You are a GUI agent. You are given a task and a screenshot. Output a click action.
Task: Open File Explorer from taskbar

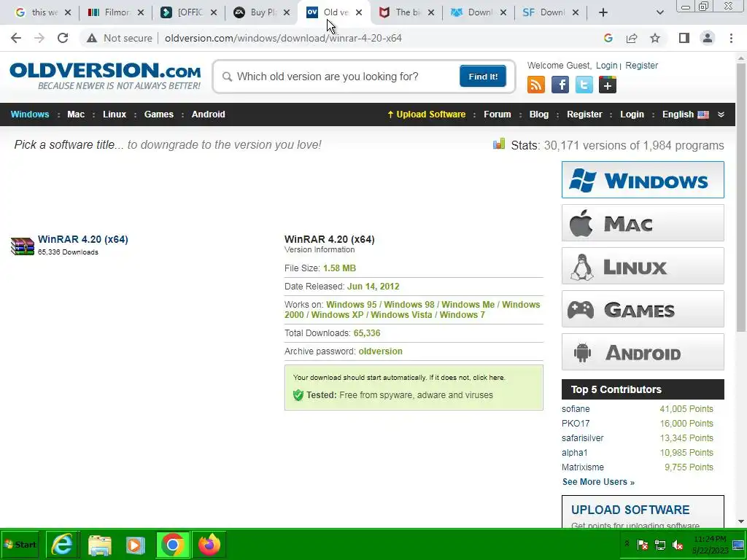tap(100, 544)
